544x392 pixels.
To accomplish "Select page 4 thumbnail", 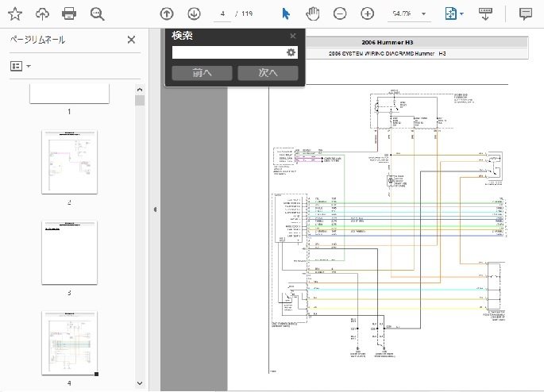I will (69, 343).
